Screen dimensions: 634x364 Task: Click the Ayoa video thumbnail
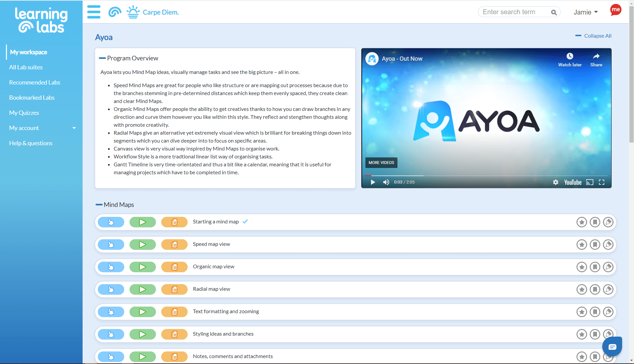pos(486,118)
